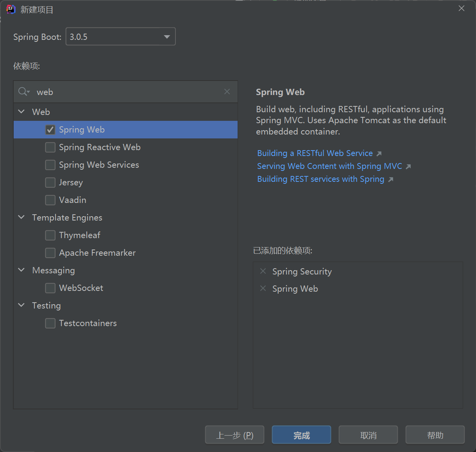Check the Thymeleaf template engine
476x452 pixels.
point(50,235)
